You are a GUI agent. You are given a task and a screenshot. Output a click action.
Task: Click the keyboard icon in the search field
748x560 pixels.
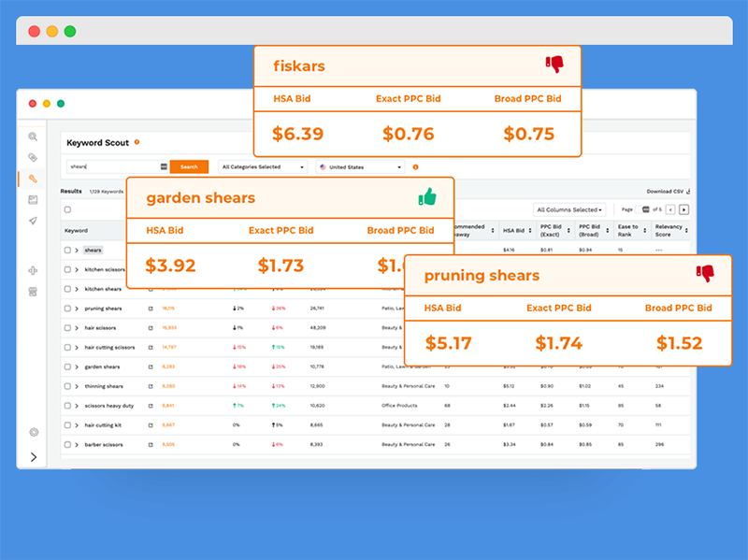(164, 166)
